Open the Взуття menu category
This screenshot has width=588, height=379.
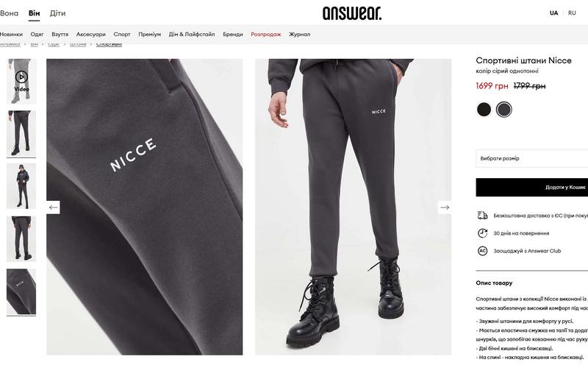60,34
